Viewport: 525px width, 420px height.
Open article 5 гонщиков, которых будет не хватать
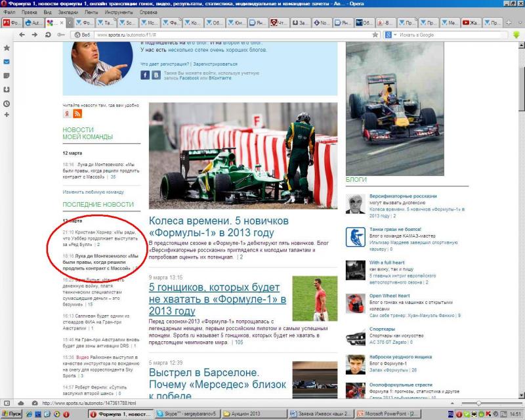pos(217,299)
